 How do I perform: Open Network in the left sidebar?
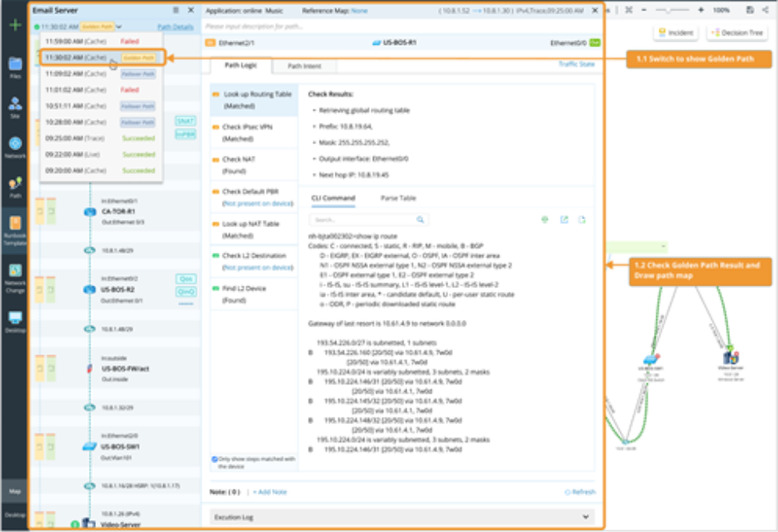(x=15, y=147)
